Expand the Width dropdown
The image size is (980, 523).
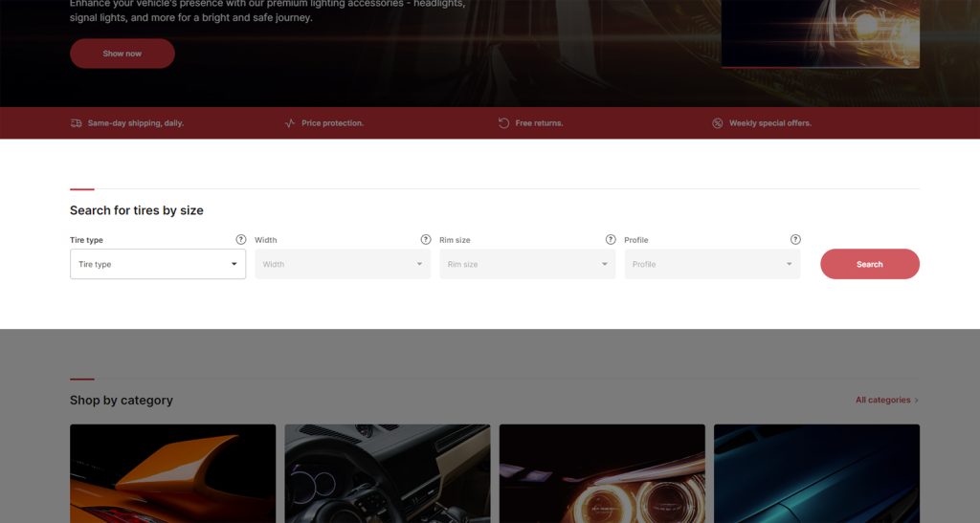click(x=343, y=264)
